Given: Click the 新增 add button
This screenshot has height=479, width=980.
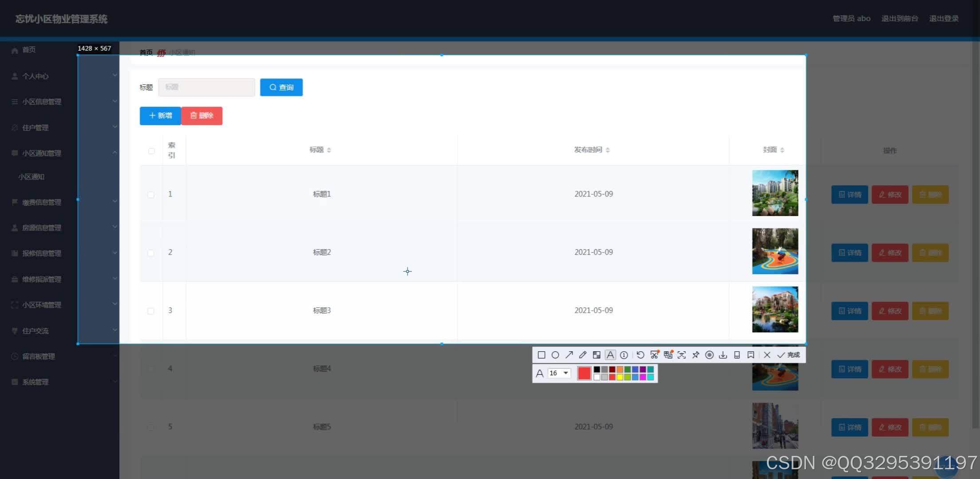Looking at the screenshot, I should coord(160,115).
